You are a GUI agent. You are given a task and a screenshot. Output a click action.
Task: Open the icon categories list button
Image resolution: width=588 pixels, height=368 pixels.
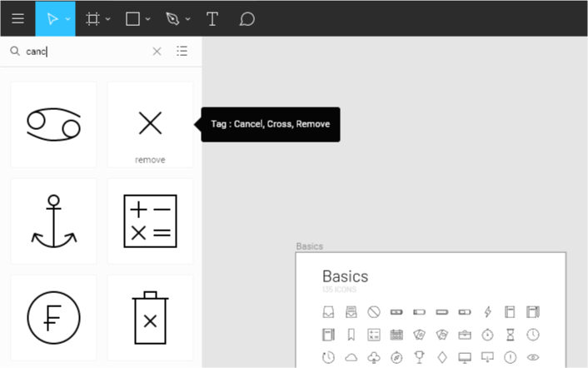(x=182, y=51)
